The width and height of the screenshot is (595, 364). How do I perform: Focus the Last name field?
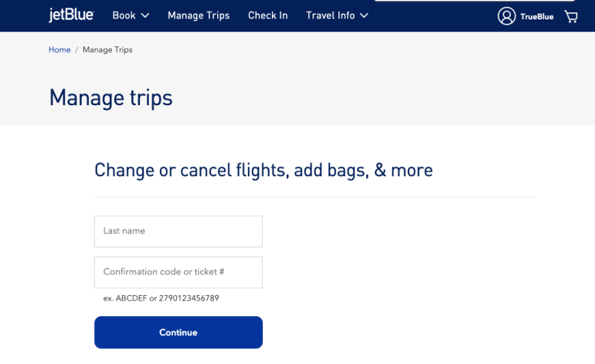(x=178, y=231)
